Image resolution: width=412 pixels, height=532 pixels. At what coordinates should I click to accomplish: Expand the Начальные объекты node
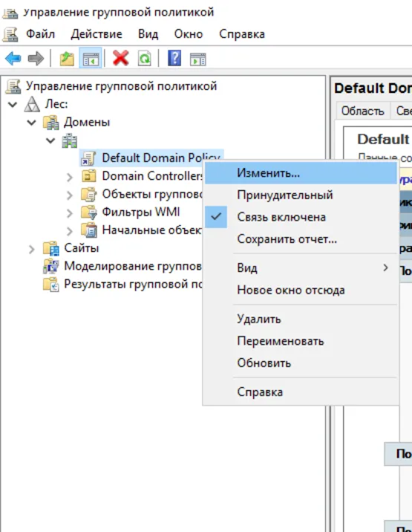(70, 231)
